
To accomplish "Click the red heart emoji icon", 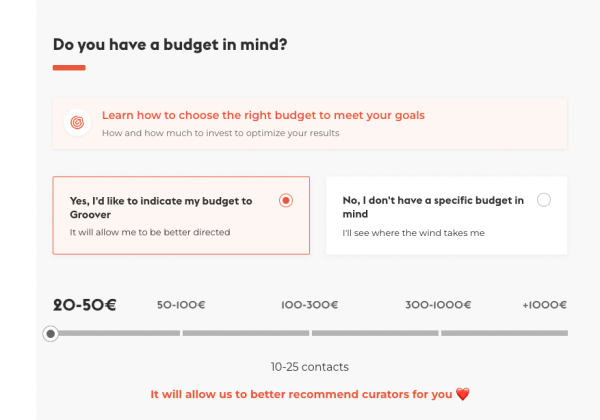I will 462,394.
